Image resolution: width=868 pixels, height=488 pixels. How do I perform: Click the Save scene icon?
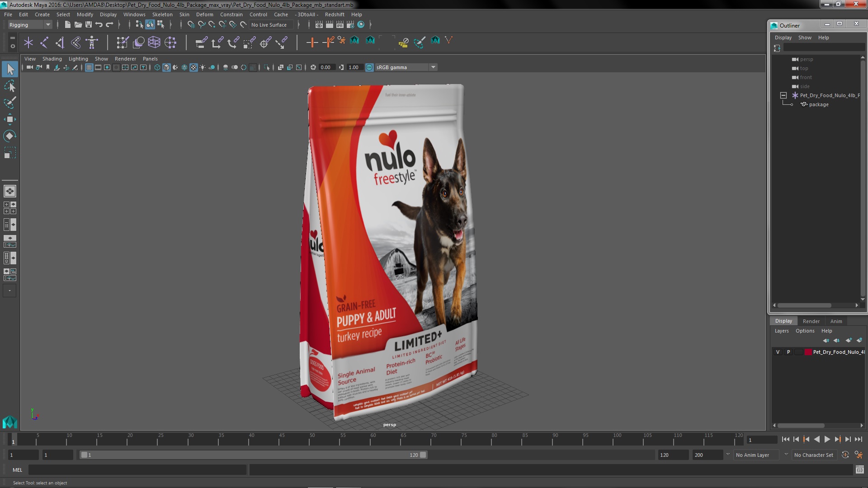click(89, 25)
